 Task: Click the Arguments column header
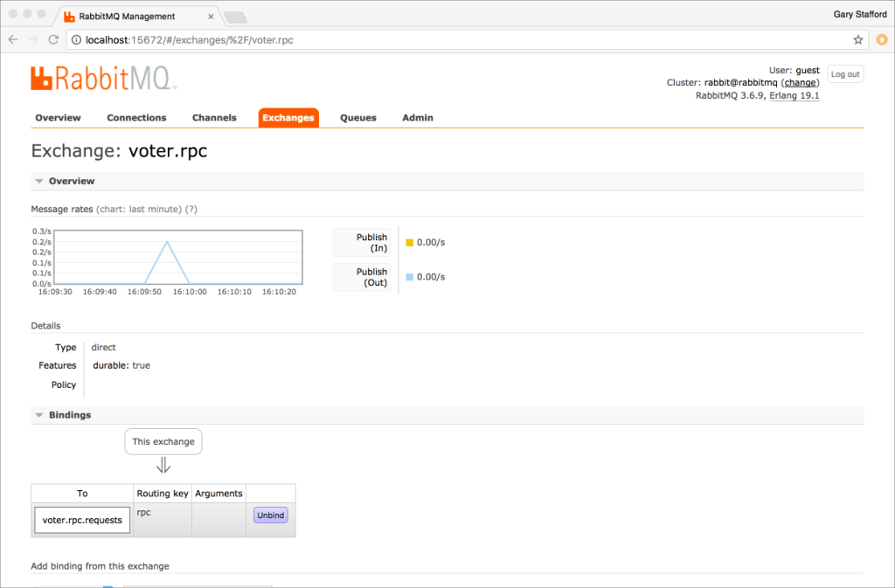219,494
